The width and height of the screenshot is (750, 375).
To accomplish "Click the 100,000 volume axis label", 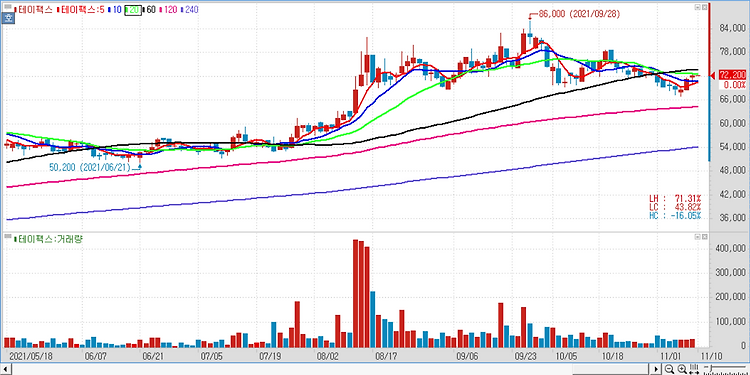I will point(730,321).
